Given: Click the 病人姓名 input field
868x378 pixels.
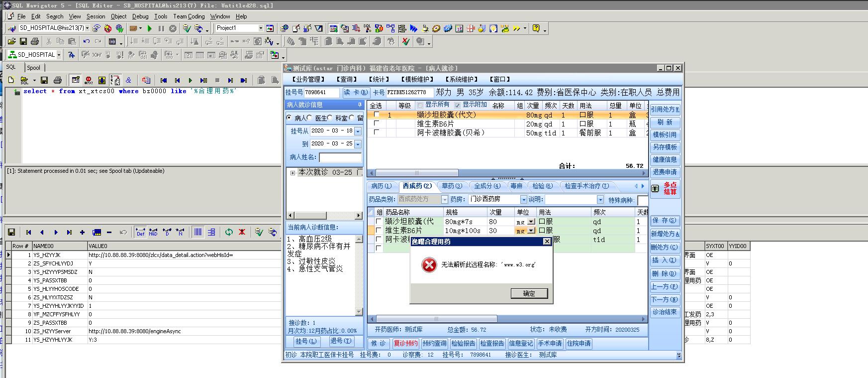Looking at the screenshot, I should (341, 157).
